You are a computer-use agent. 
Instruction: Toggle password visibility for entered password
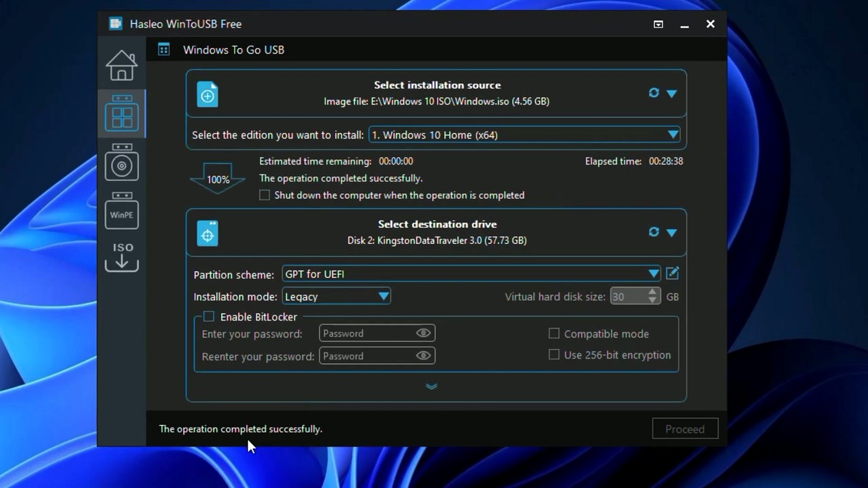pos(423,333)
